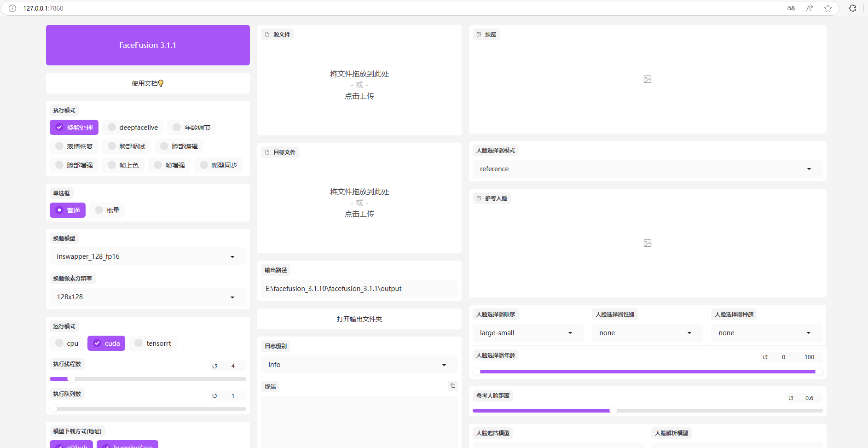Viewport: 868px width, 448px height.
Task: Click the site information icon in address bar
Action: tap(12, 8)
